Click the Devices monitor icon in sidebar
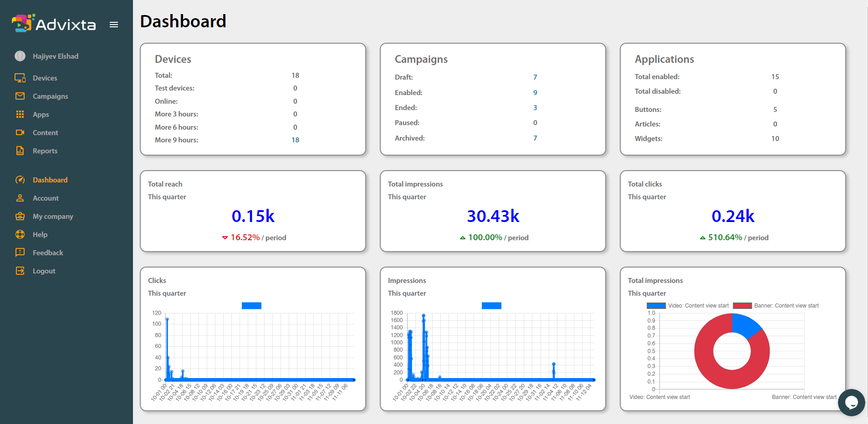The height and width of the screenshot is (424, 868). [20, 78]
